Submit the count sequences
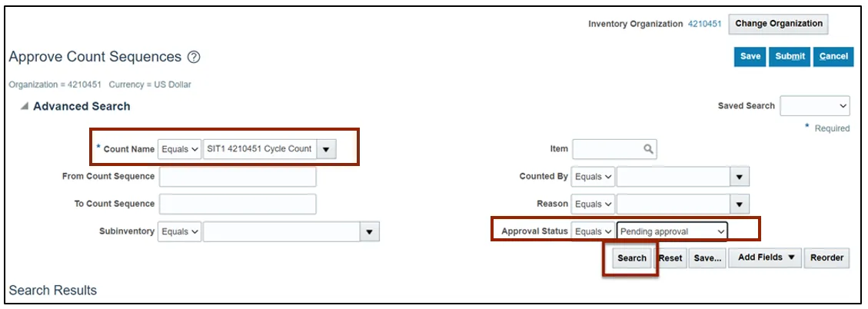868x309 pixels. click(790, 57)
